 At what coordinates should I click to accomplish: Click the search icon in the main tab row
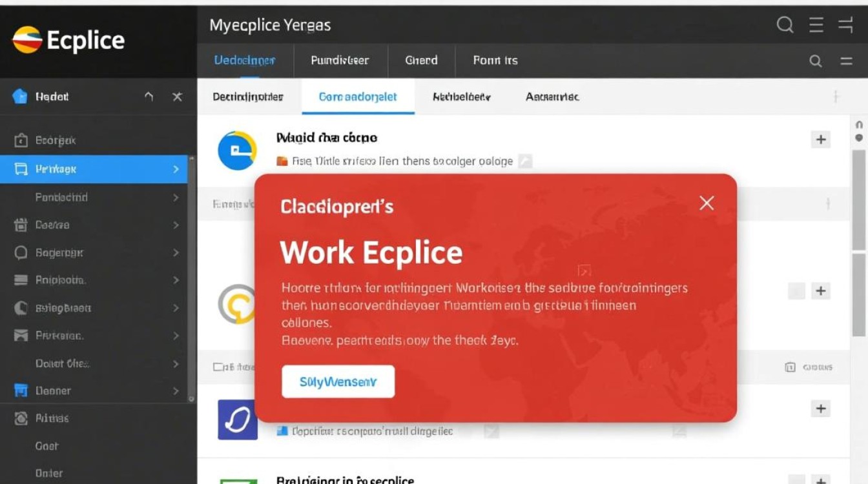click(816, 61)
